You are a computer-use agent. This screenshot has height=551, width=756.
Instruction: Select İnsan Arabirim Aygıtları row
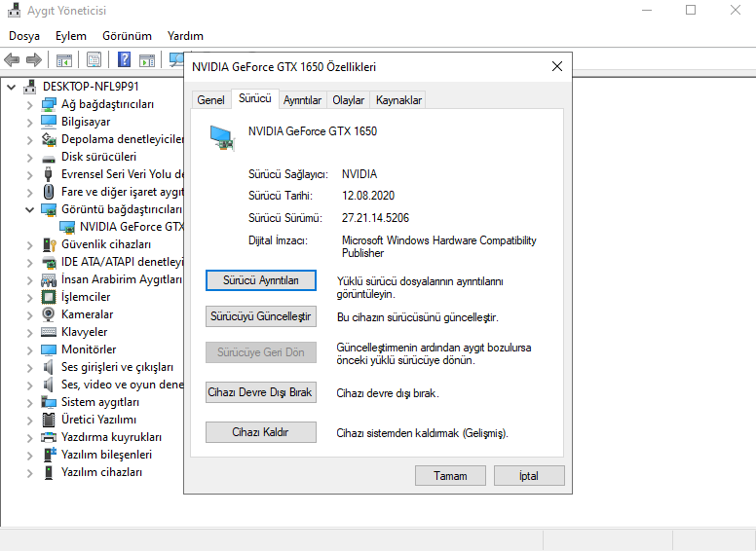coord(122,279)
